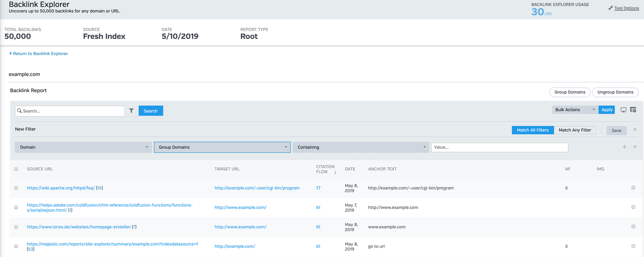Click the monitor display icon

point(623,110)
